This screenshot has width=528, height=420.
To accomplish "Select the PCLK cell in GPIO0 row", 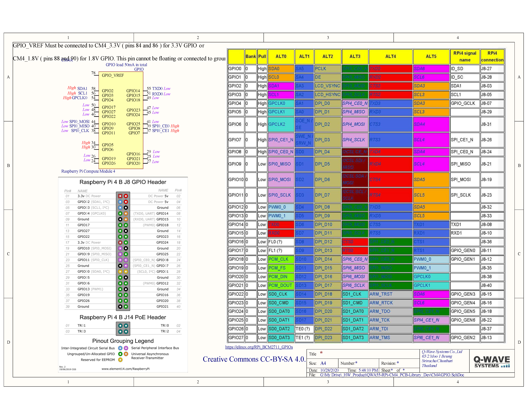I will click(x=328, y=69).
